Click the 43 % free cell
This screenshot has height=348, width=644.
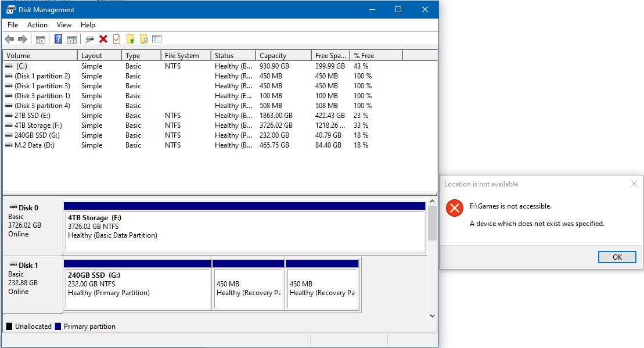coord(361,66)
